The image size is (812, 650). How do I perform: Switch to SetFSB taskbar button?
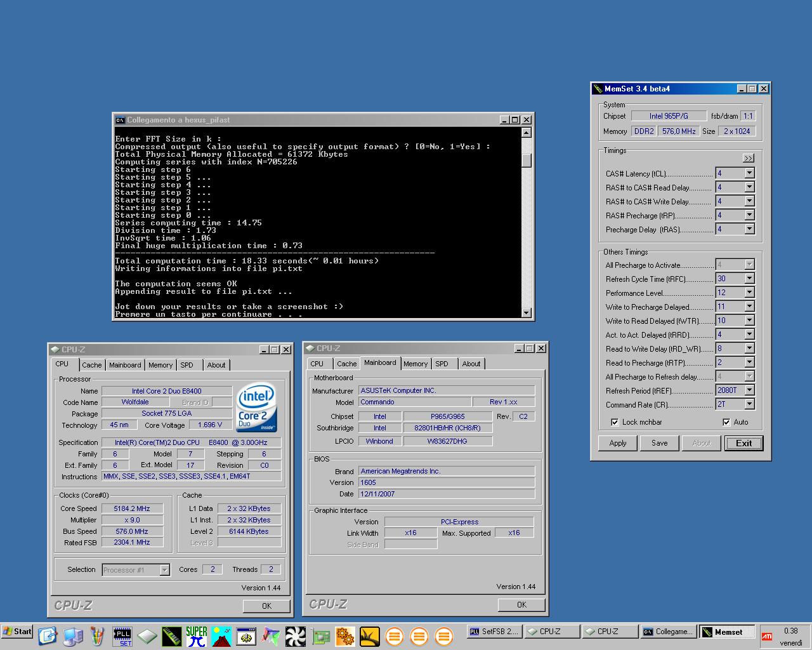tap(494, 632)
